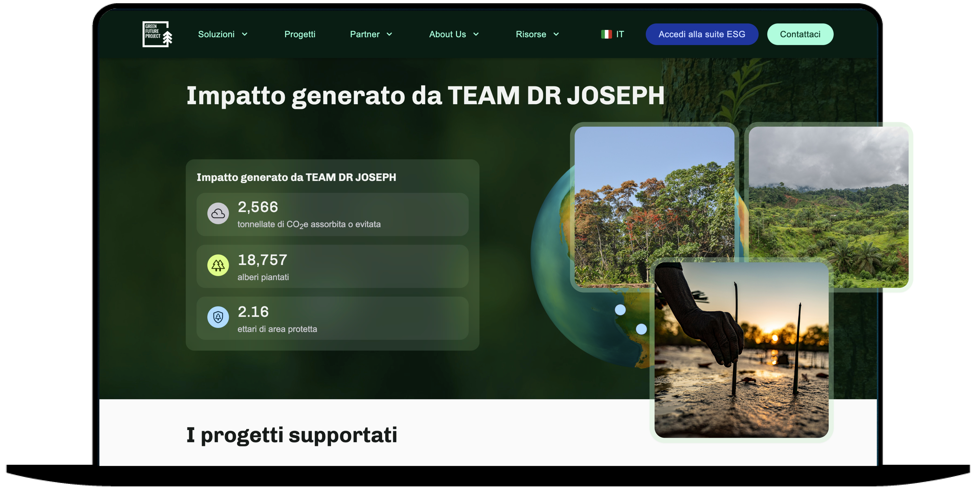Click the 'I progetti supportati' heading
Viewport: 980px width, 493px height.
pos(292,435)
